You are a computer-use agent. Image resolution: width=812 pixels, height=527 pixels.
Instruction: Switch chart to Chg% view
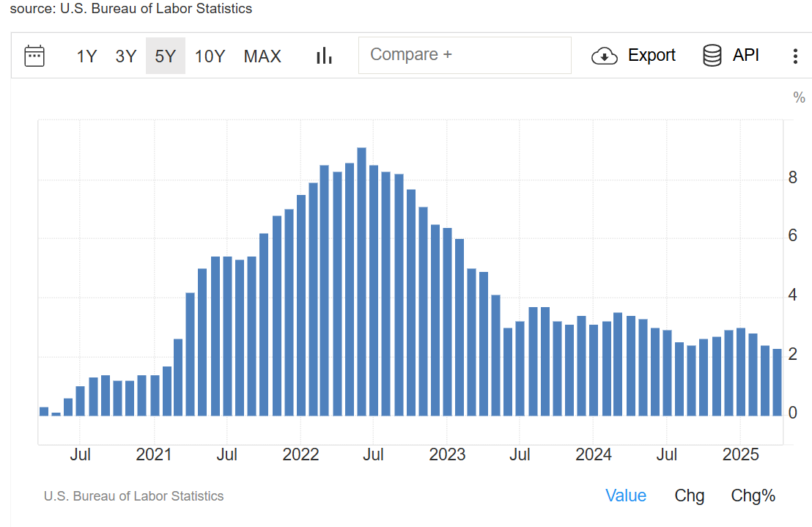(753, 495)
